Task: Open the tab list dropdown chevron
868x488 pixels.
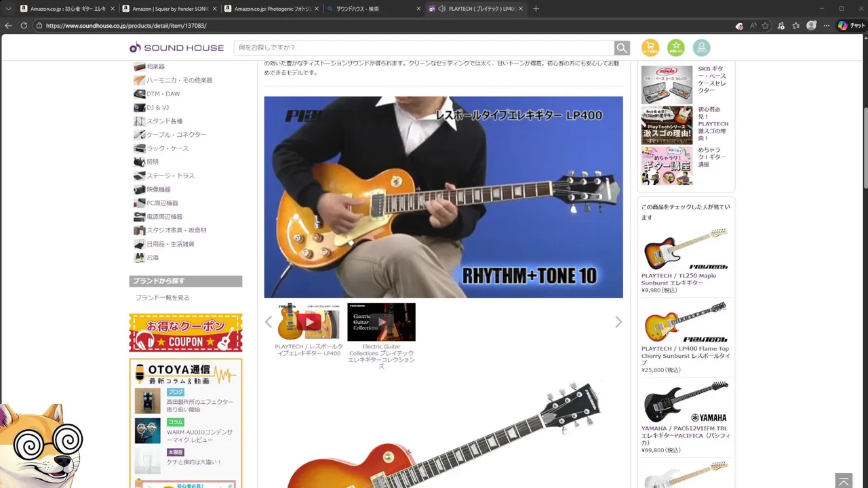Action: (8, 9)
